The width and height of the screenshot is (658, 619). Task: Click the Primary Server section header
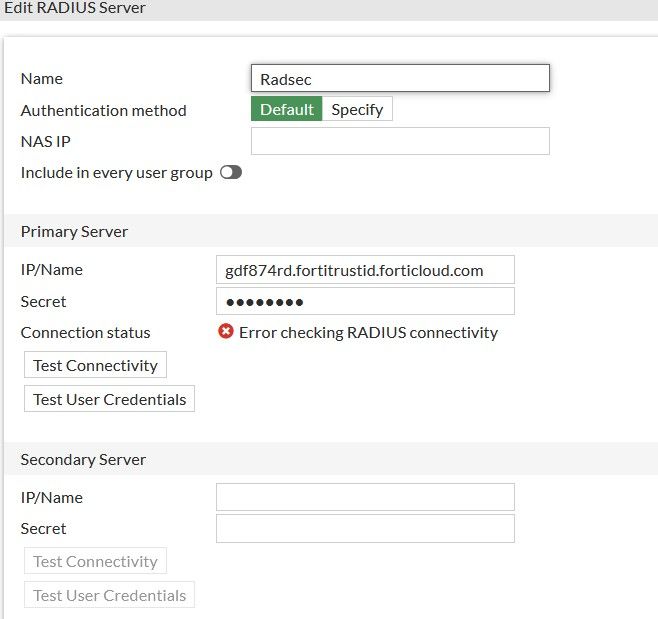tap(75, 231)
